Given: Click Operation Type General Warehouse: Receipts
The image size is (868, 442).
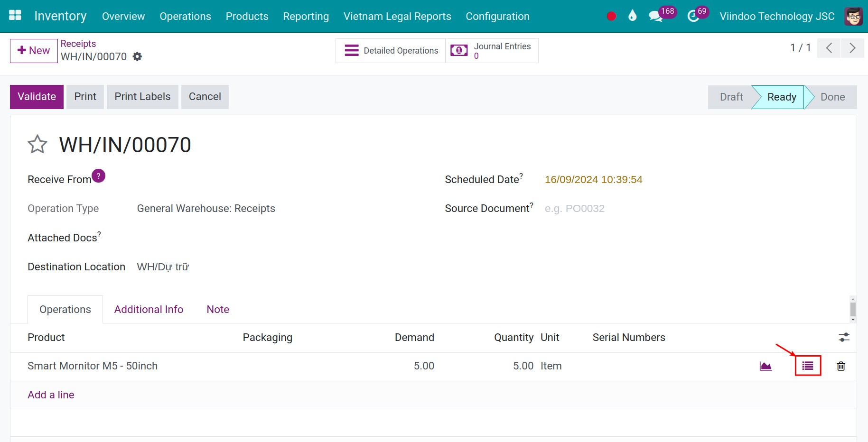Looking at the screenshot, I should tap(206, 209).
